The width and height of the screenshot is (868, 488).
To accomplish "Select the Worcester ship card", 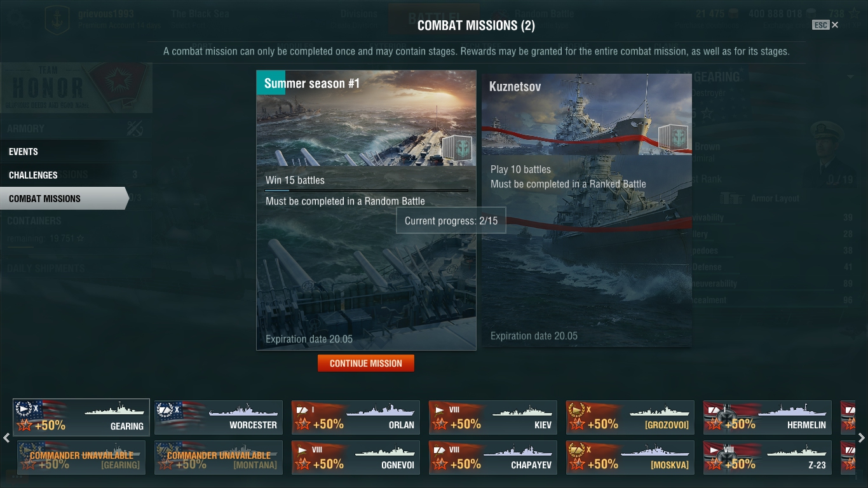I will (x=219, y=417).
